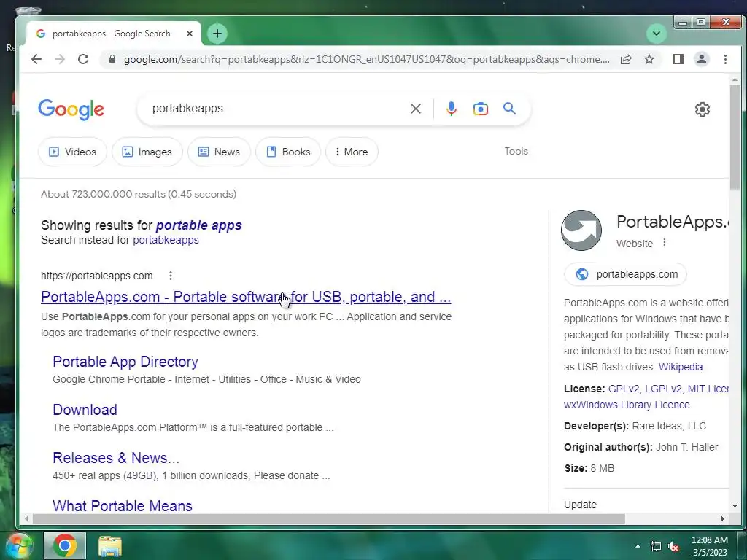This screenshot has height=560, width=747.
Task: Search instead for portabkeapps link
Action: click(166, 239)
